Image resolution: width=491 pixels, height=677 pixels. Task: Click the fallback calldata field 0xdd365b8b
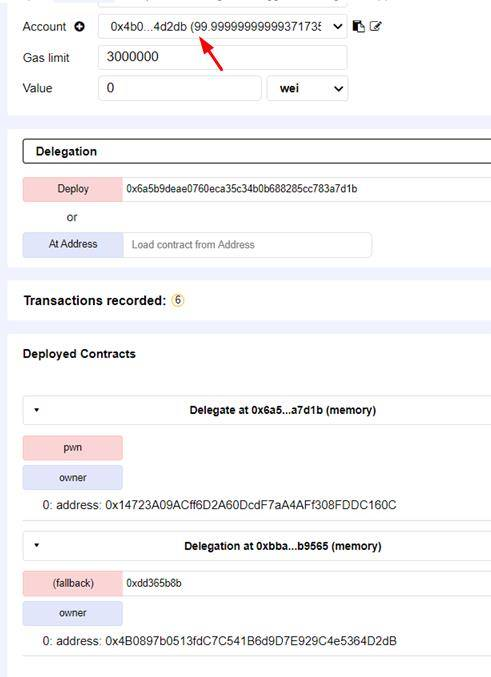[x=307, y=583]
